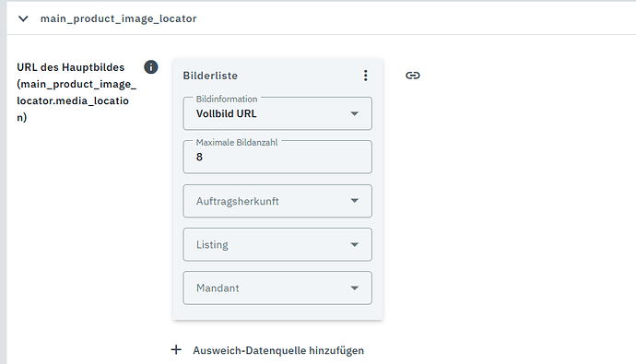Click the Listing dropdown arrow
Image resolution: width=636 pixels, height=364 pixels.
click(355, 245)
